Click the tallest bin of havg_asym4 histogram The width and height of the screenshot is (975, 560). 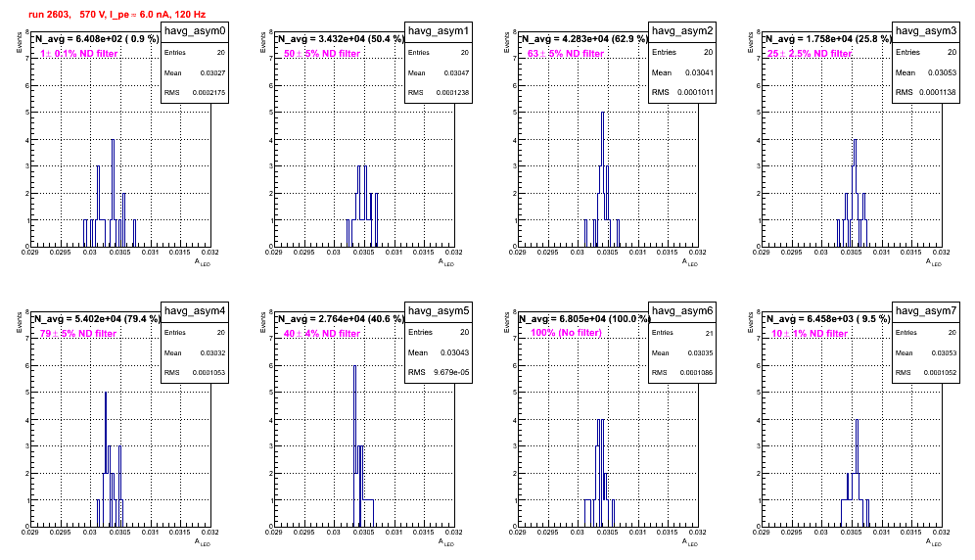pyautogui.click(x=106, y=459)
